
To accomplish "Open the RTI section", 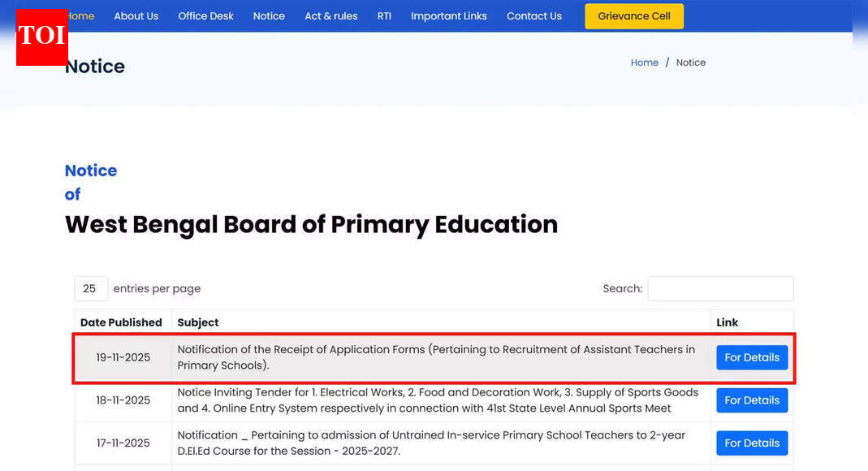I will pyautogui.click(x=384, y=15).
